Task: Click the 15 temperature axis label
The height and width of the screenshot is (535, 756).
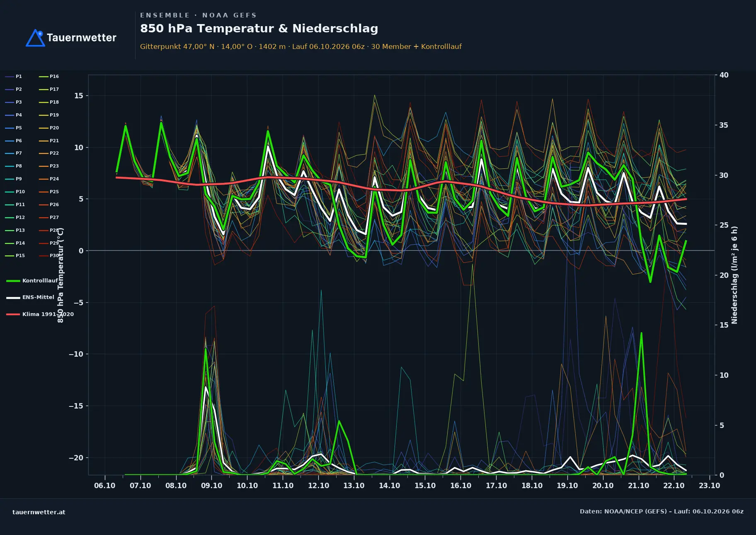Action: 79,96
